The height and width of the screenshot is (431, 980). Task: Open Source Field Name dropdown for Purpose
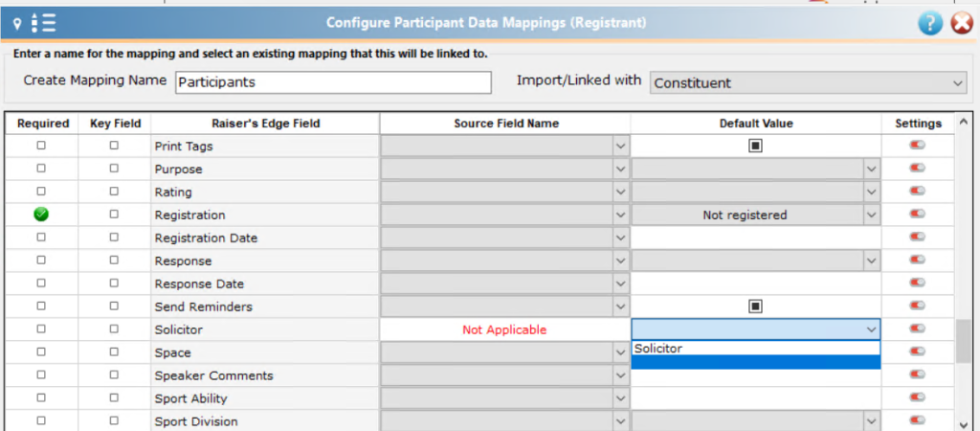click(620, 169)
